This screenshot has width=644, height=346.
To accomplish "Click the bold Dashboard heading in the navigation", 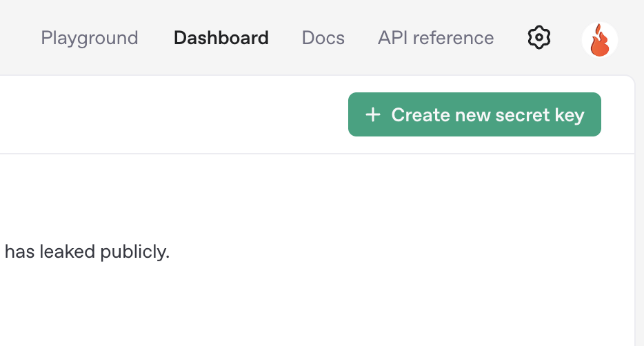I will click(221, 37).
